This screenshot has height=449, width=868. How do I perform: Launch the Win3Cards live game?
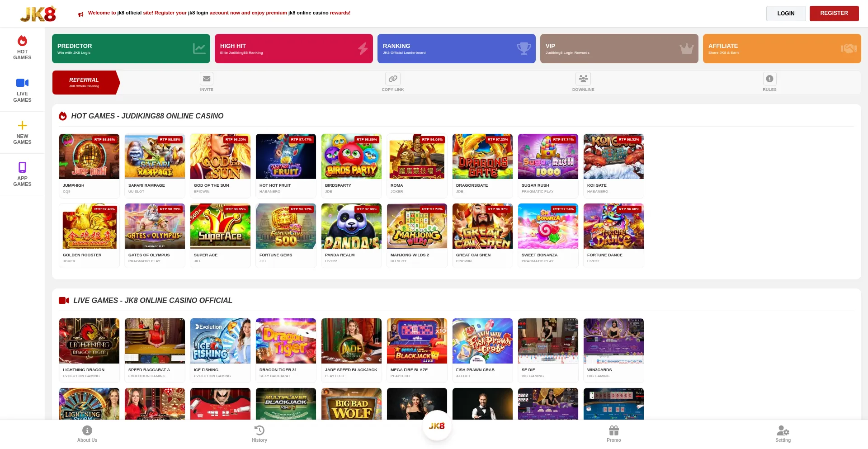pyautogui.click(x=613, y=341)
